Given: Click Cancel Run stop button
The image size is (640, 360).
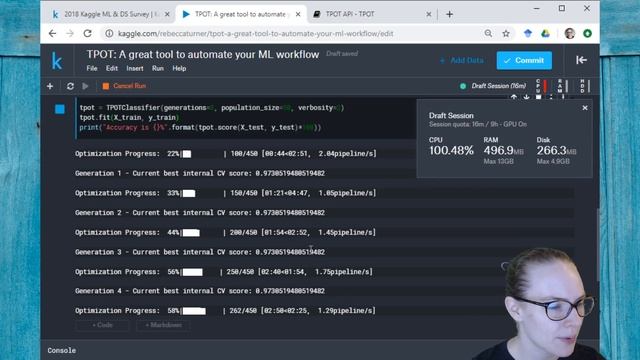Looking at the screenshot, I should tap(124, 86).
